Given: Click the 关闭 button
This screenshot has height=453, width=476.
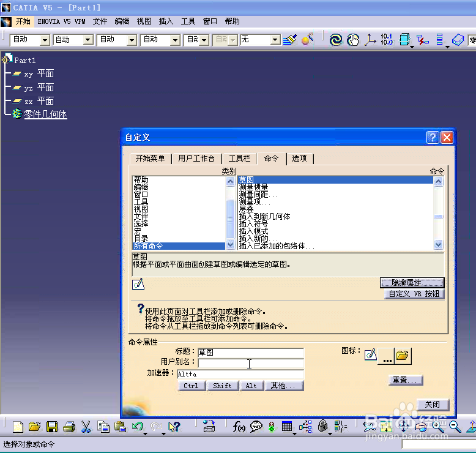Looking at the screenshot, I should [x=433, y=405].
